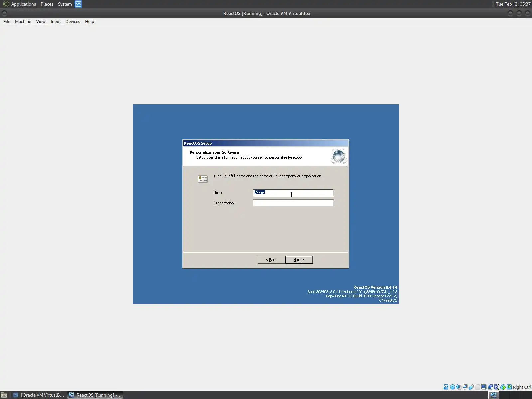Click the VirtualBox window menu button in title bar
This screenshot has width=532, height=399.
(x=4, y=13)
